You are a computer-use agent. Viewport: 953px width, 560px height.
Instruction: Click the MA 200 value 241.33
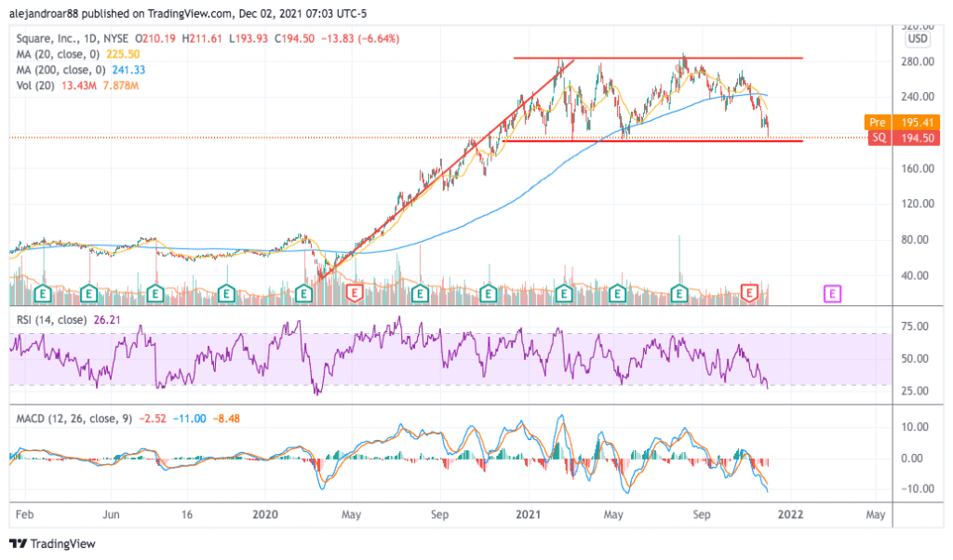(128, 70)
